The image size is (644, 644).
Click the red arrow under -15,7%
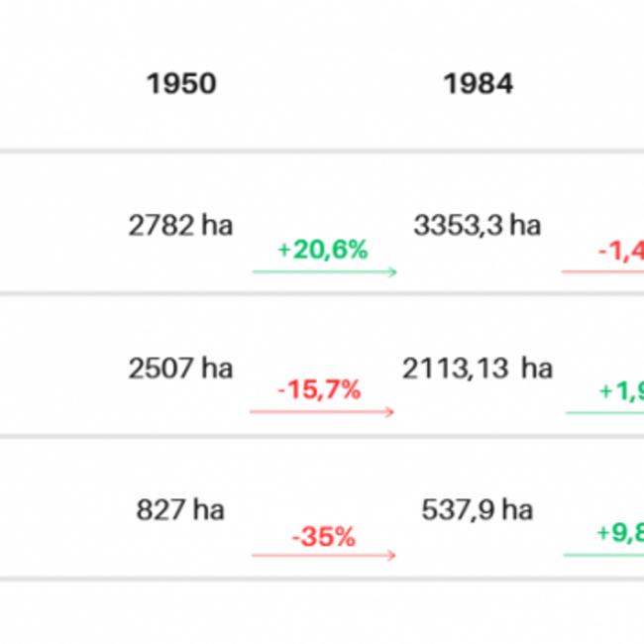[322, 412]
